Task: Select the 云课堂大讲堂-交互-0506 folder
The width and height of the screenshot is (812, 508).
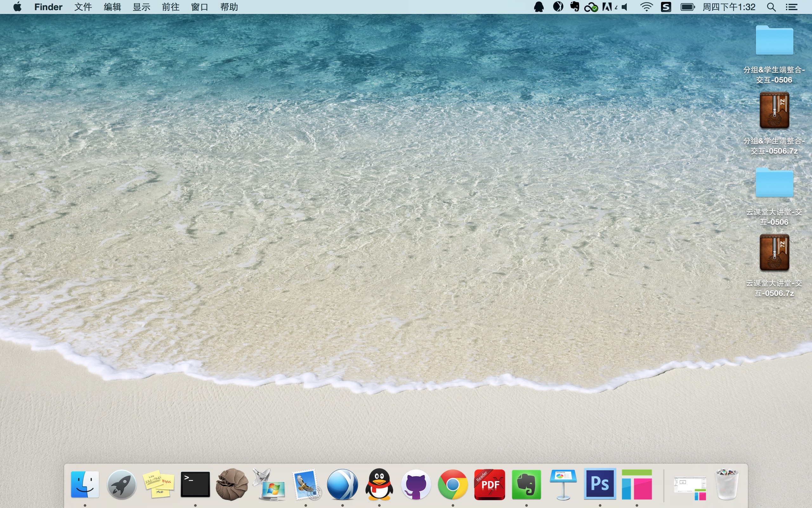Action: (774, 197)
